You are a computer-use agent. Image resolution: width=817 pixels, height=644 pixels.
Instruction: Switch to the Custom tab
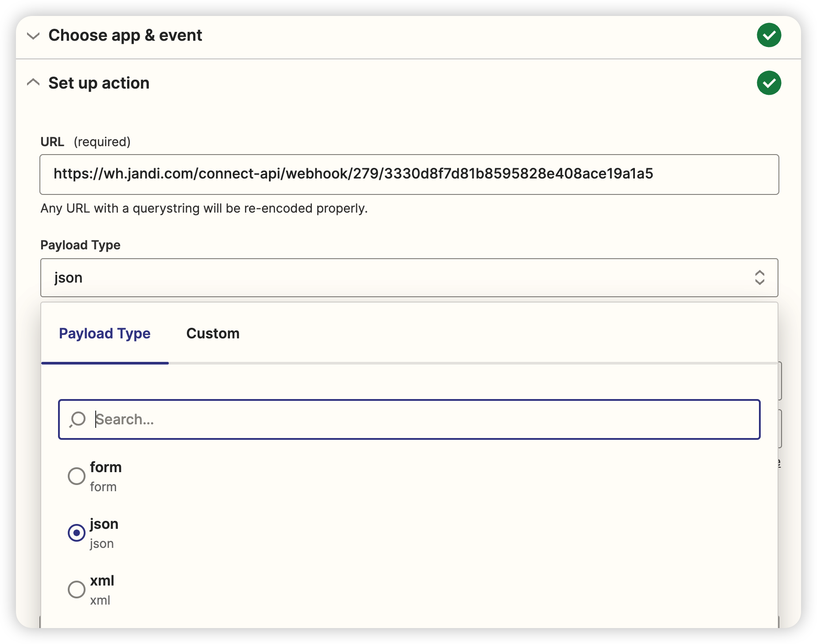pos(213,334)
